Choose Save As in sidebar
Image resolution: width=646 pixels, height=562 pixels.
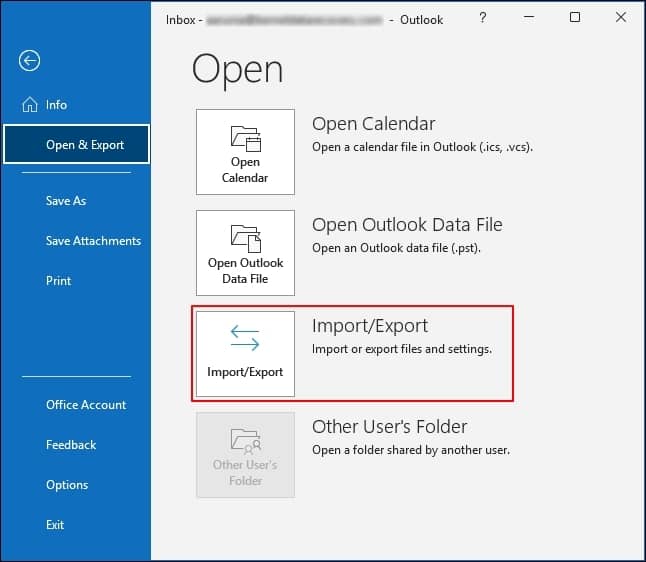coord(66,201)
